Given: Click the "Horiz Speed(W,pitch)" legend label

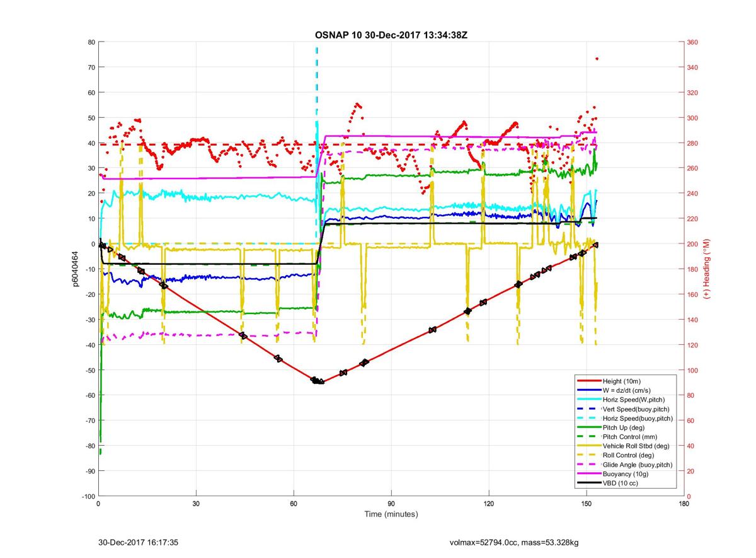Looking at the screenshot, I should [x=634, y=399].
